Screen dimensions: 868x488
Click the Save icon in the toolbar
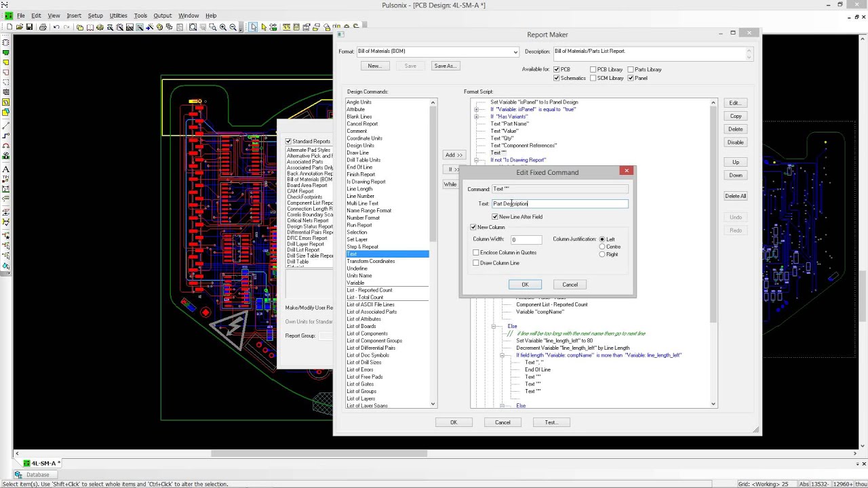click(29, 27)
